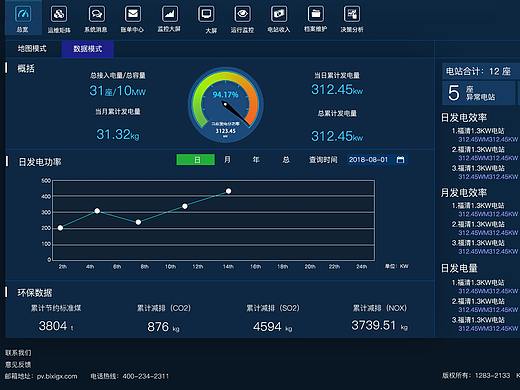Switch chart period to 总

(286, 159)
